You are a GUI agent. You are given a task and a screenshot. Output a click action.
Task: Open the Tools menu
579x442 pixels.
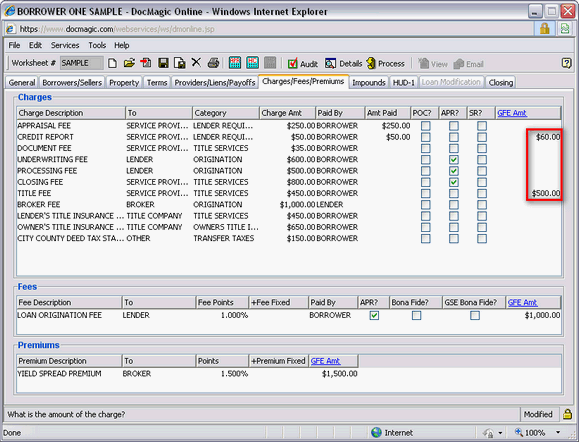[x=97, y=45]
